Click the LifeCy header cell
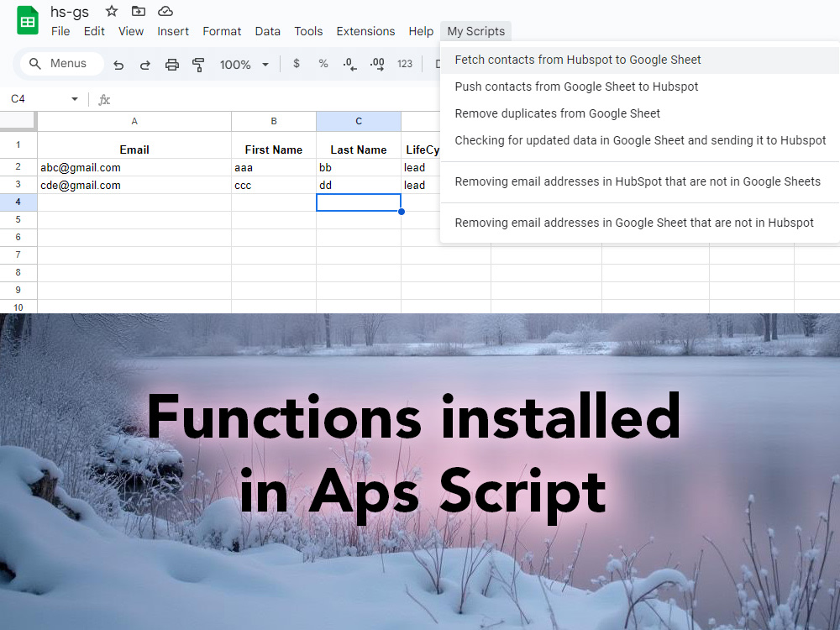This screenshot has height=630, width=840. point(421,145)
